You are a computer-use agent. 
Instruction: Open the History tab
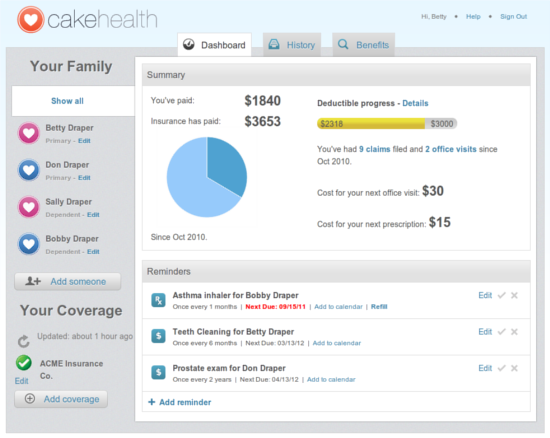click(292, 45)
